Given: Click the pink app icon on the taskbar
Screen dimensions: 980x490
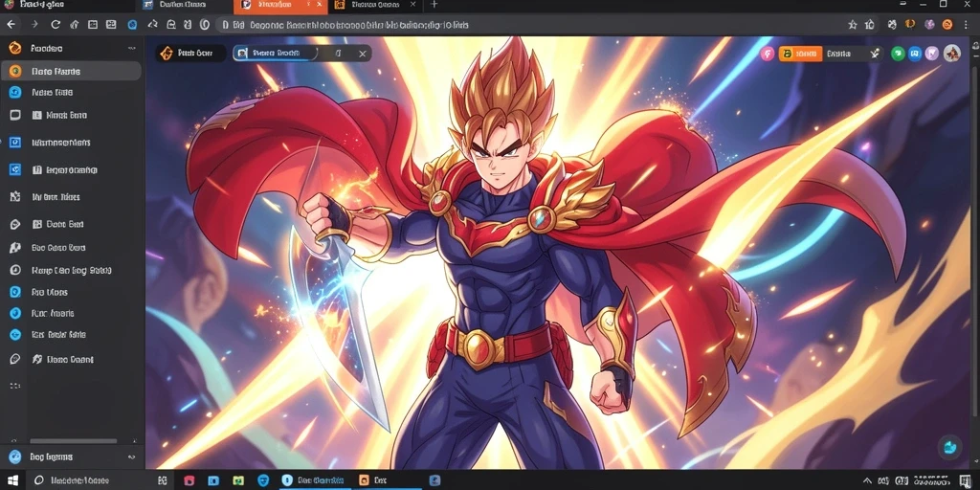Looking at the screenshot, I should (189, 480).
